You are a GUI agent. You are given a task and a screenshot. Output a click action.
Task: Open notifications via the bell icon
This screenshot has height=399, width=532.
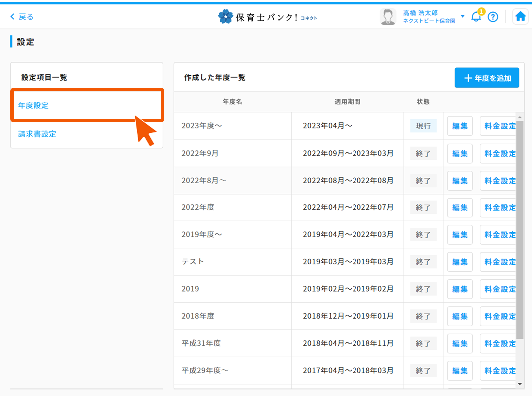coord(475,17)
